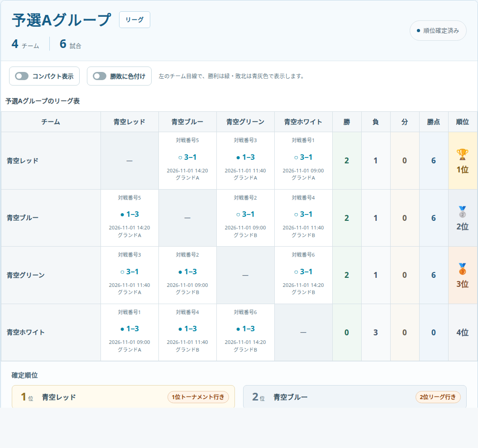The height and width of the screenshot is (448, 478).
Task: Click the 2位リーグ行き badge
Action: pyautogui.click(x=438, y=397)
